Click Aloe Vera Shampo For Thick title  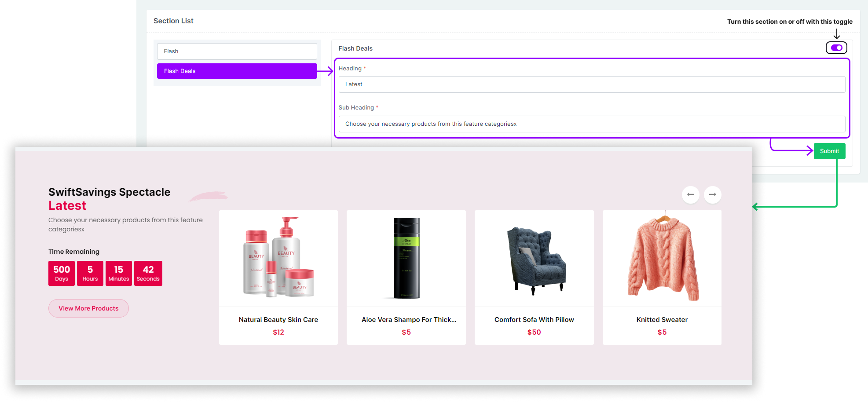pos(409,320)
